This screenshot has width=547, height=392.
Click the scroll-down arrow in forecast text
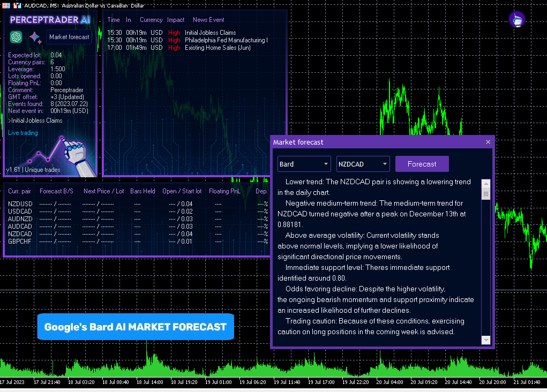click(486, 340)
